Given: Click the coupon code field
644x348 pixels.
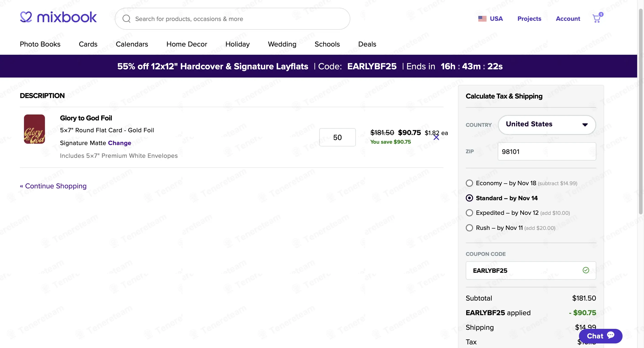Looking at the screenshot, I should (x=531, y=270).
